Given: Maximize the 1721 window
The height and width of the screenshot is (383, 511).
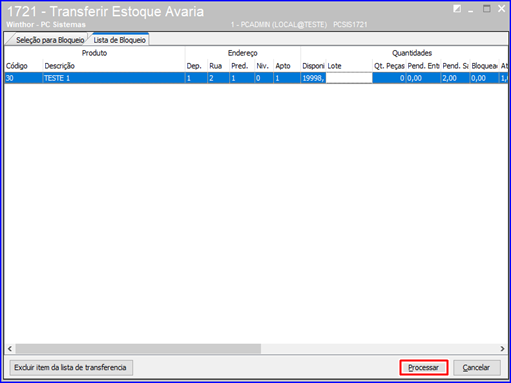Looking at the screenshot, I should coord(487,9).
